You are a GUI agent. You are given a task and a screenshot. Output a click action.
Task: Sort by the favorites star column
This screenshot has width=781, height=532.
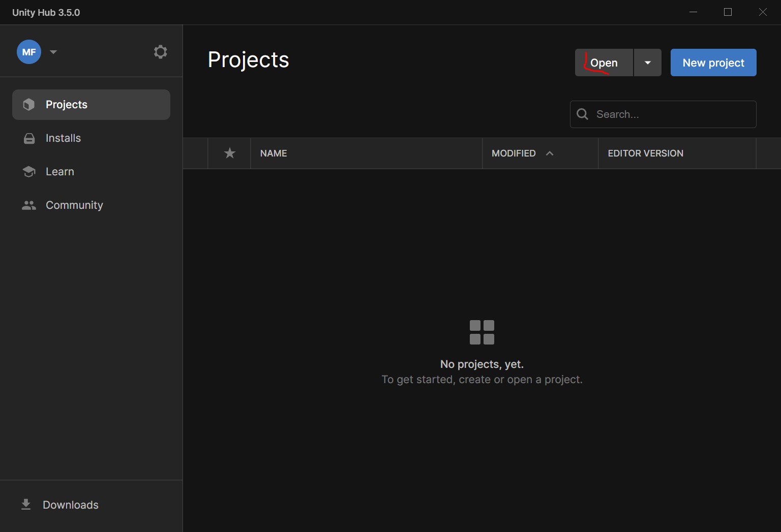tap(230, 153)
